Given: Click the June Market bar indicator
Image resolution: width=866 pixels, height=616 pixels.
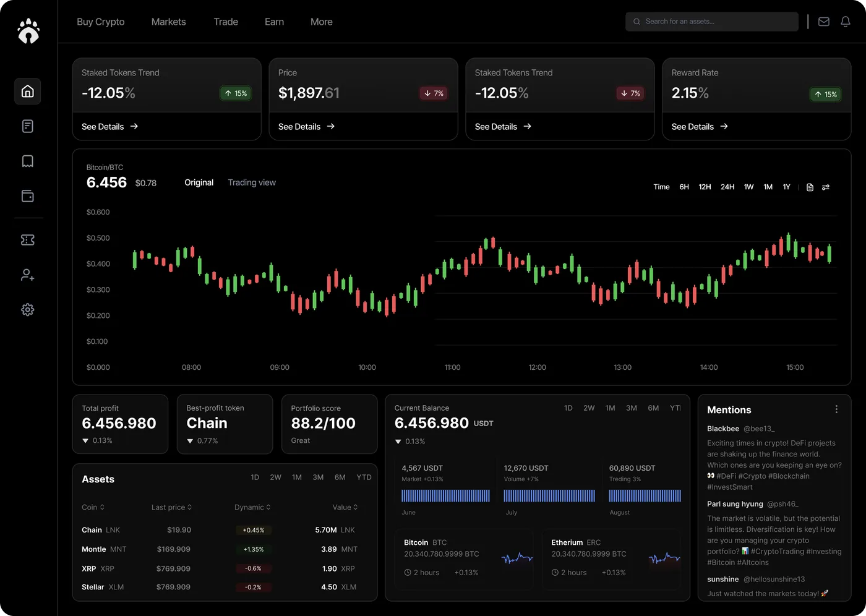Looking at the screenshot, I should (x=445, y=495).
